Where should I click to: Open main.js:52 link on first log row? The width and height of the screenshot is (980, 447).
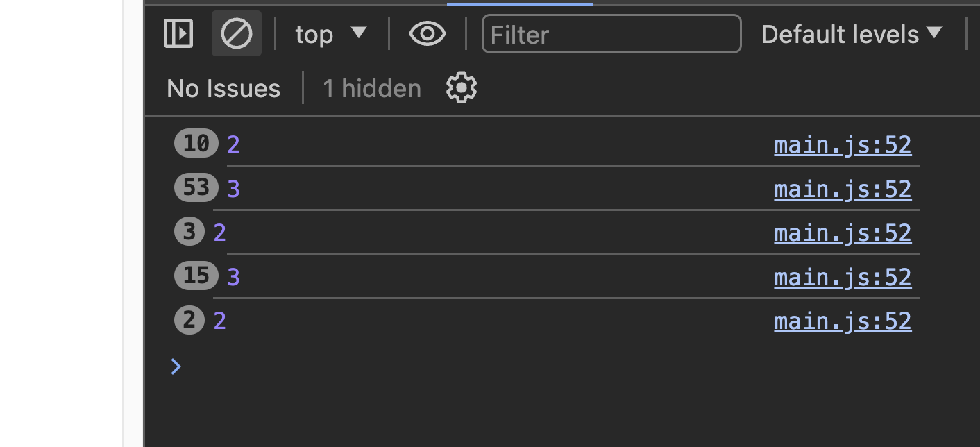[843, 144]
